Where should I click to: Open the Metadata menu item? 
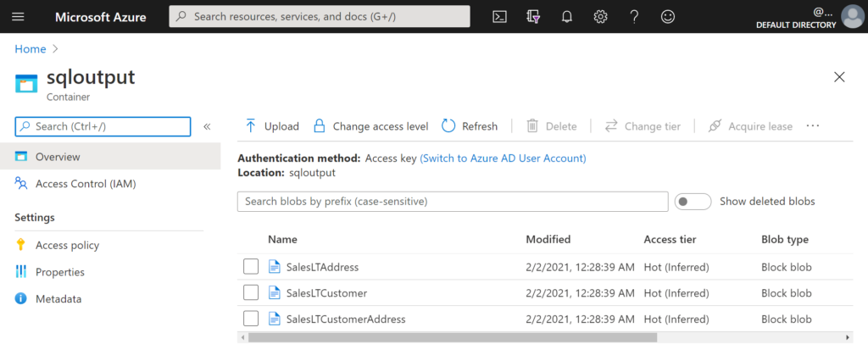point(110,299)
